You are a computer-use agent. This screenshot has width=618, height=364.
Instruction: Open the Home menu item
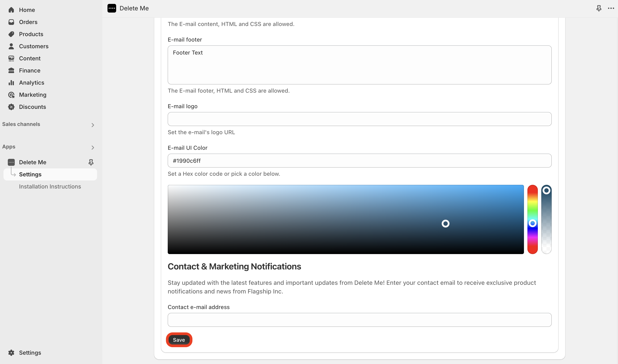tap(27, 10)
